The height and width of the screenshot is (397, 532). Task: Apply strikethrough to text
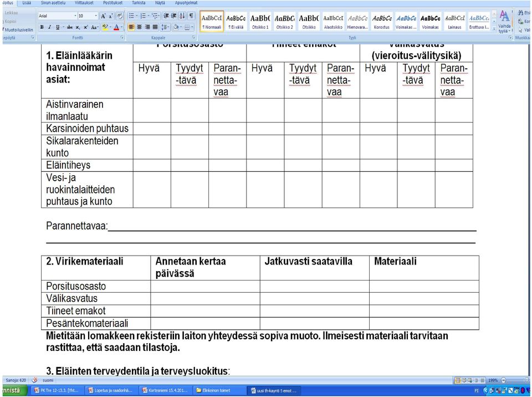coord(70,27)
